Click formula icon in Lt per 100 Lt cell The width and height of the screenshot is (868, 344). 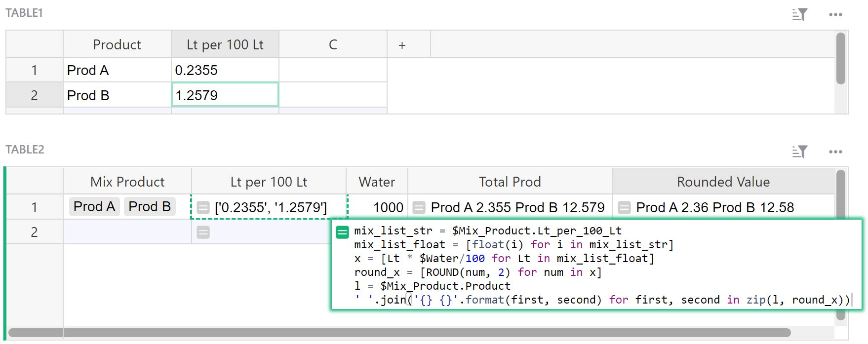point(203,208)
